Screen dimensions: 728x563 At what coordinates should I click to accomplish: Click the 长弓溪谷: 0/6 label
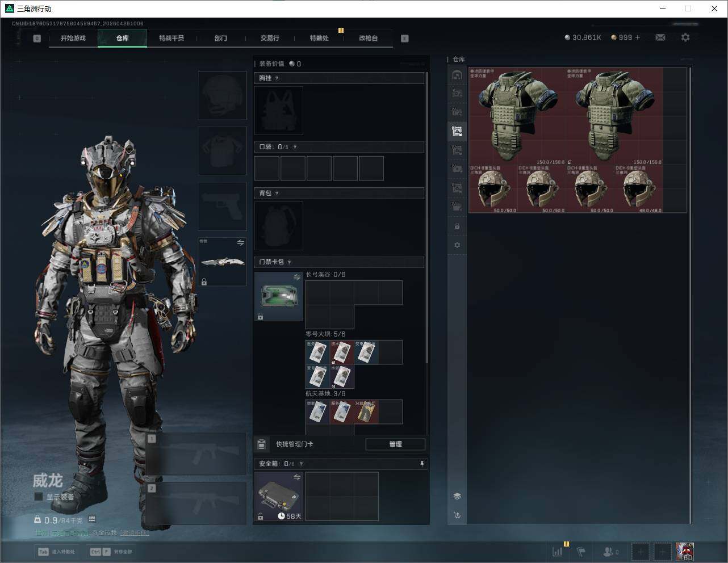(x=325, y=275)
